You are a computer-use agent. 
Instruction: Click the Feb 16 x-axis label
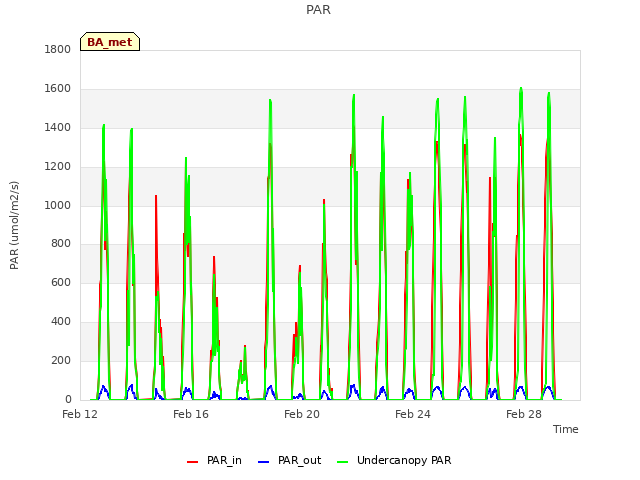(x=191, y=414)
